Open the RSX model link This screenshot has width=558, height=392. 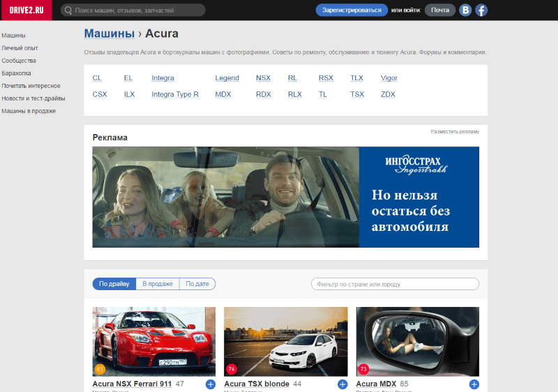[x=326, y=78]
